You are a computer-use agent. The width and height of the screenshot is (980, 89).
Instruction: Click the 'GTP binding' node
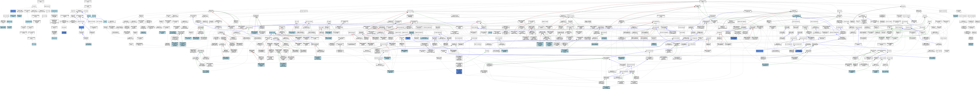click(x=34, y=44)
